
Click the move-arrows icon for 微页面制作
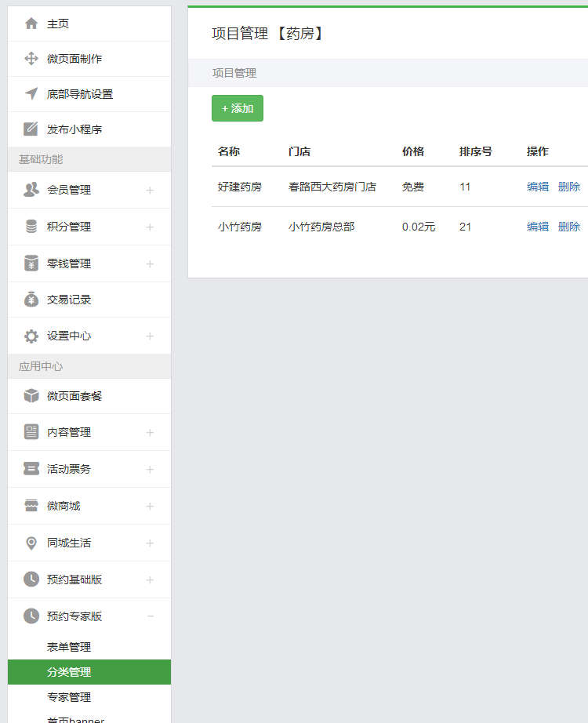pos(31,59)
